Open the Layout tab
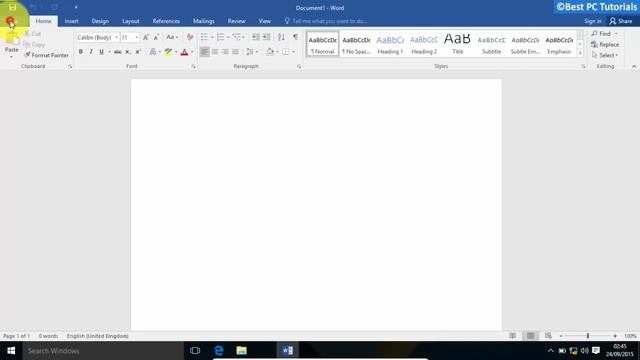Image resolution: width=640 pixels, height=360 pixels. tap(131, 21)
